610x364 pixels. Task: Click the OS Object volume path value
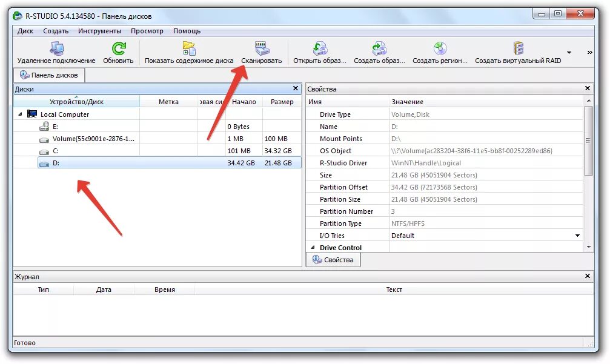[471, 151]
